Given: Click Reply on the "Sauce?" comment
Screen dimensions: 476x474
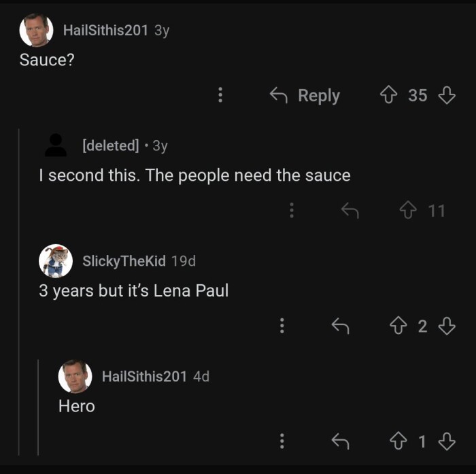Looking at the screenshot, I should click(x=305, y=96).
